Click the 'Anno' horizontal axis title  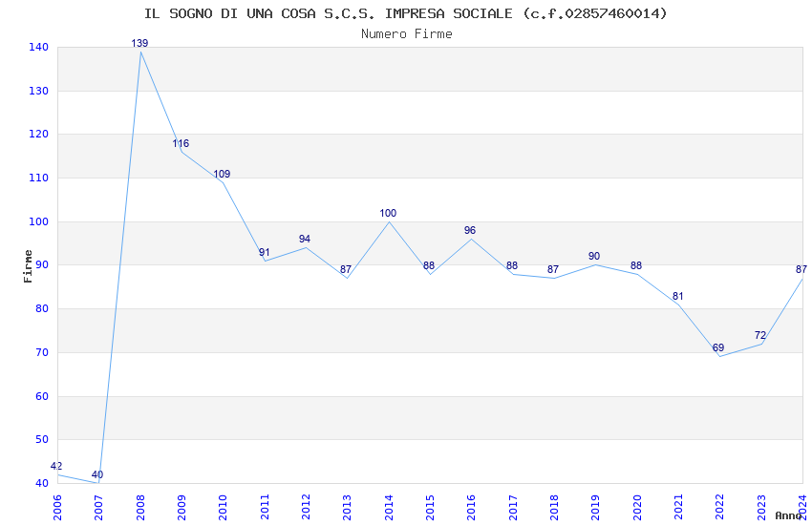[788, 515]
